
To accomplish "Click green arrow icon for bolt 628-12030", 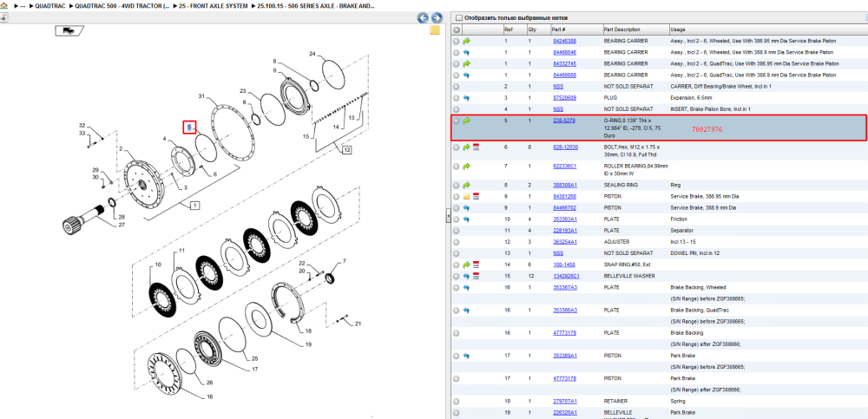I will tap(467, 147).
